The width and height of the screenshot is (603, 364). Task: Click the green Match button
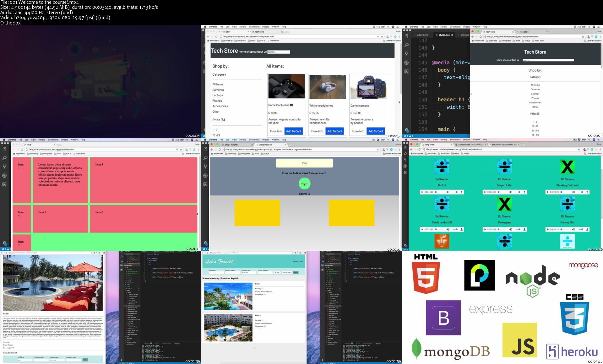click(x=304, y=184)
